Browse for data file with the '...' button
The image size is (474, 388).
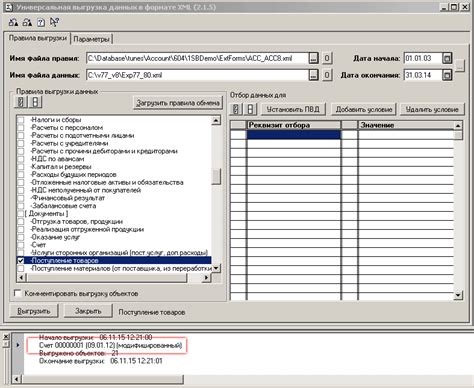pyautogui.click(x=313, y=75)
